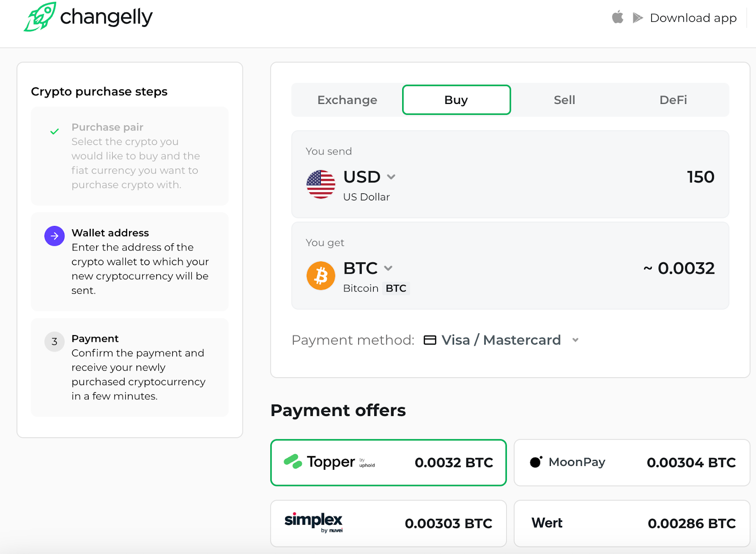Click the amount field showing 150
The image size is (756, 554).
pyautogui.click(x=701, y=177)
